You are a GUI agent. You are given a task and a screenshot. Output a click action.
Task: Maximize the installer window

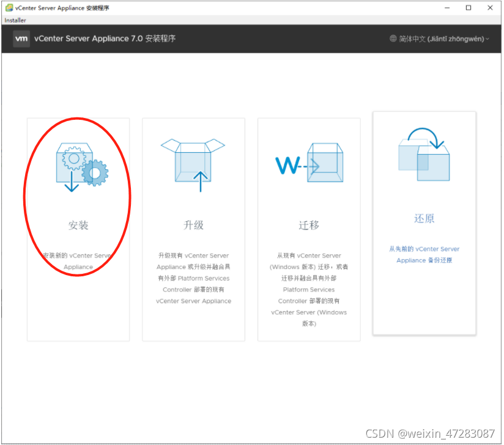(469, 8)
